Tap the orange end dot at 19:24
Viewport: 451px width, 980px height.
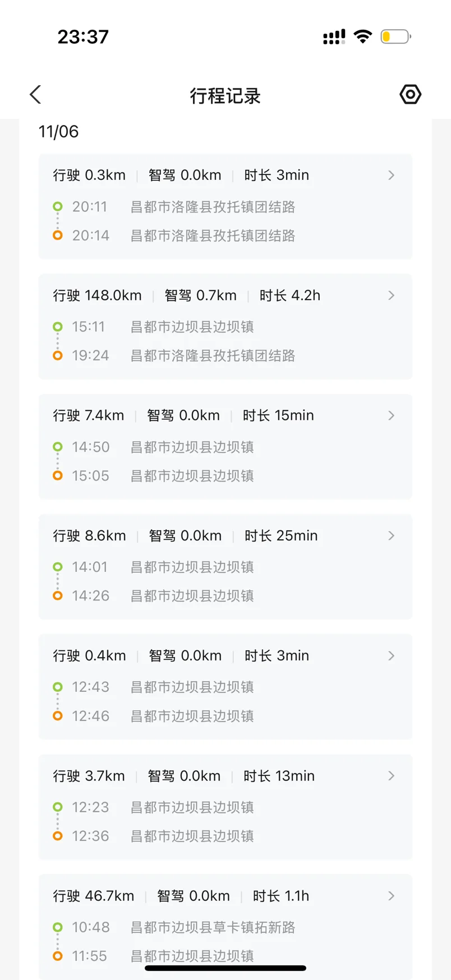pos(58,355)
